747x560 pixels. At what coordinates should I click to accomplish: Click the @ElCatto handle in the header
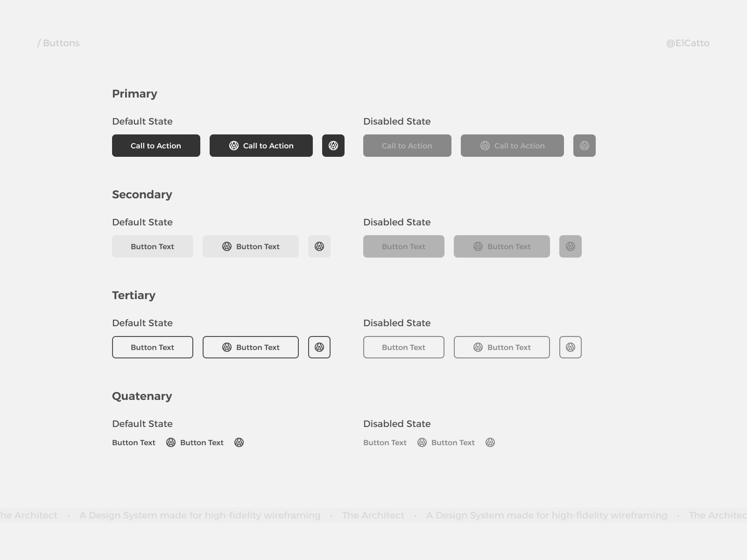pyautogui.click(x=688, y=43)
